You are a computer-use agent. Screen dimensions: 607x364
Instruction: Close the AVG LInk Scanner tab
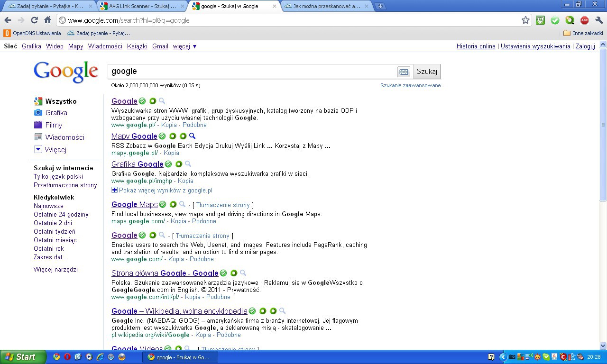[x=182, y=6]
